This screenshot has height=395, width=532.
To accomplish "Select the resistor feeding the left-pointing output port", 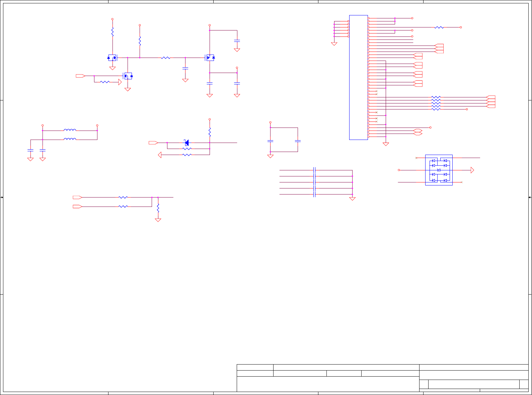I will pyautogui.click(x=187, y=155).
